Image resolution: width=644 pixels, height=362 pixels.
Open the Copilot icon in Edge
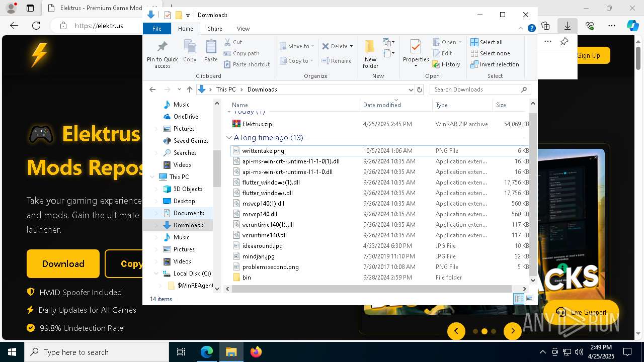point(632,26)
